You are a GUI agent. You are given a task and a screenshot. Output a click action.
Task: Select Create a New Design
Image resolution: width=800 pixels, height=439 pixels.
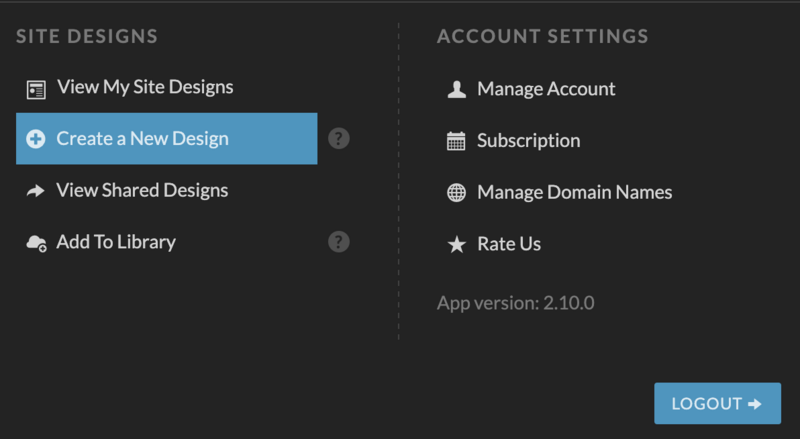click(166, 139)
